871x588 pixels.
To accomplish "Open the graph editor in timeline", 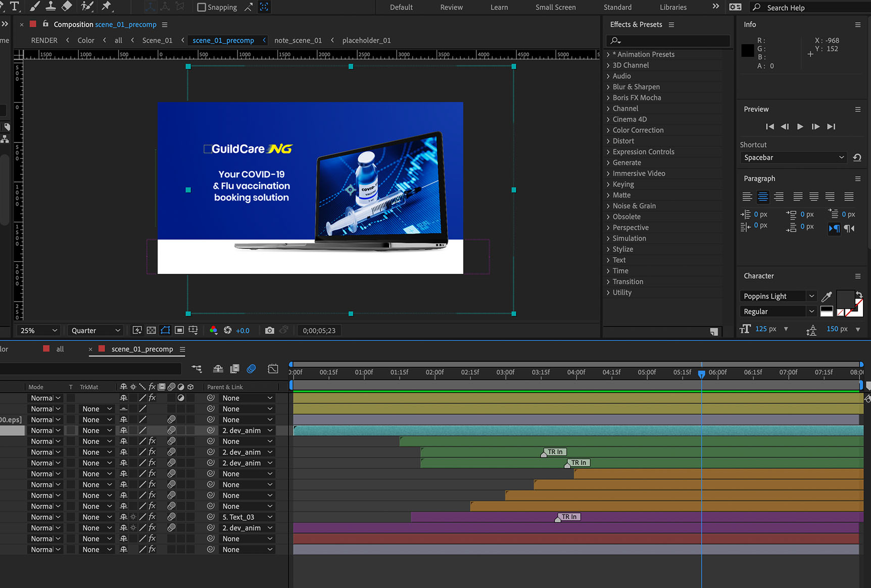I will pyautogui.click(x=273, y=369).
